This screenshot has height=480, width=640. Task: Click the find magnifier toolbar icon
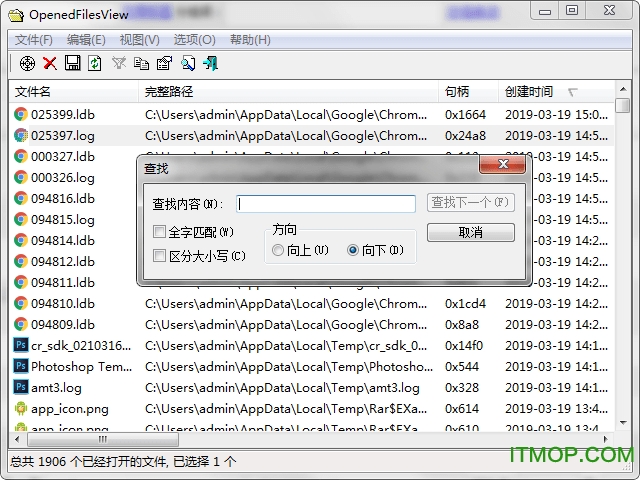[188, 64]
